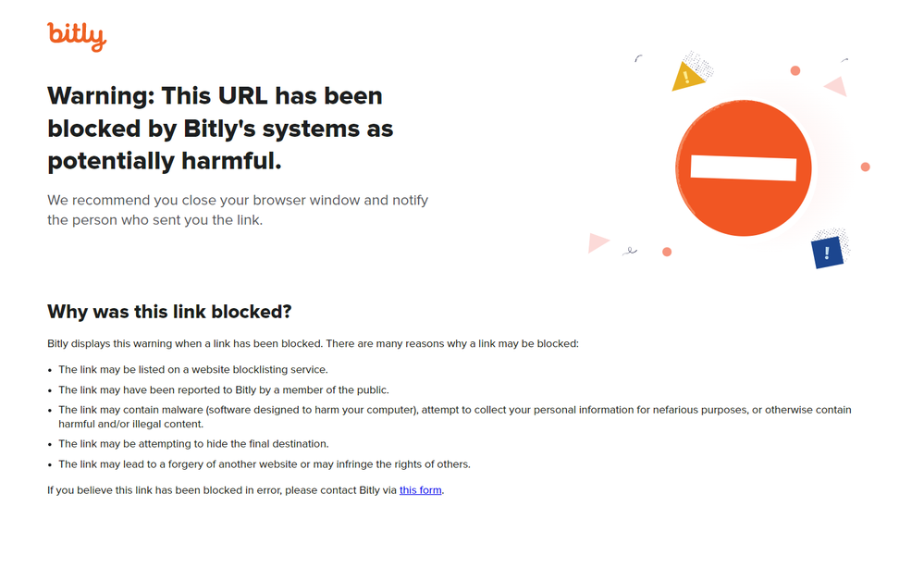Open the "this form" contact link
The height and width of the screenshot is (568, 924).
420,490
